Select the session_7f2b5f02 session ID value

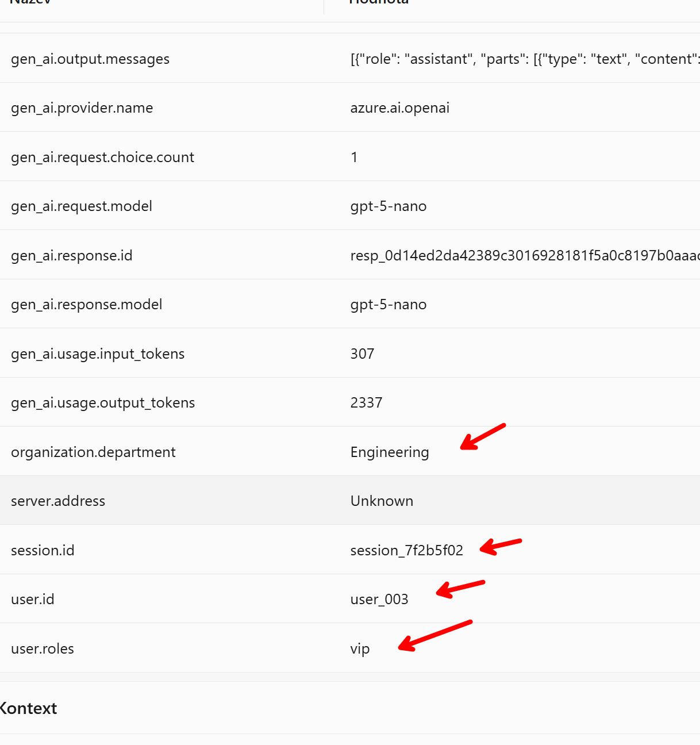point(406,551)
